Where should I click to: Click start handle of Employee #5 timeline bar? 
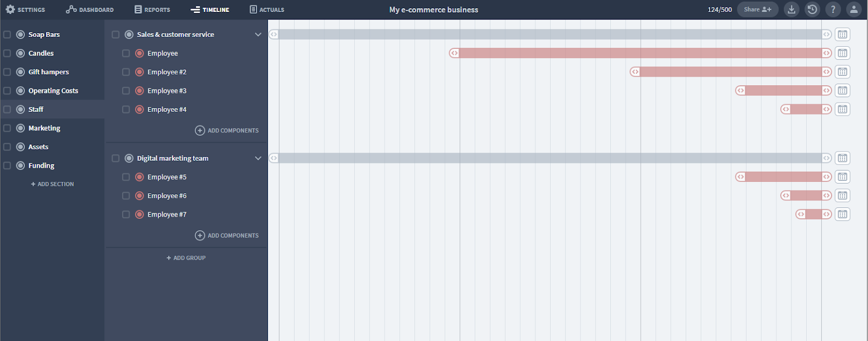point(741,177)
